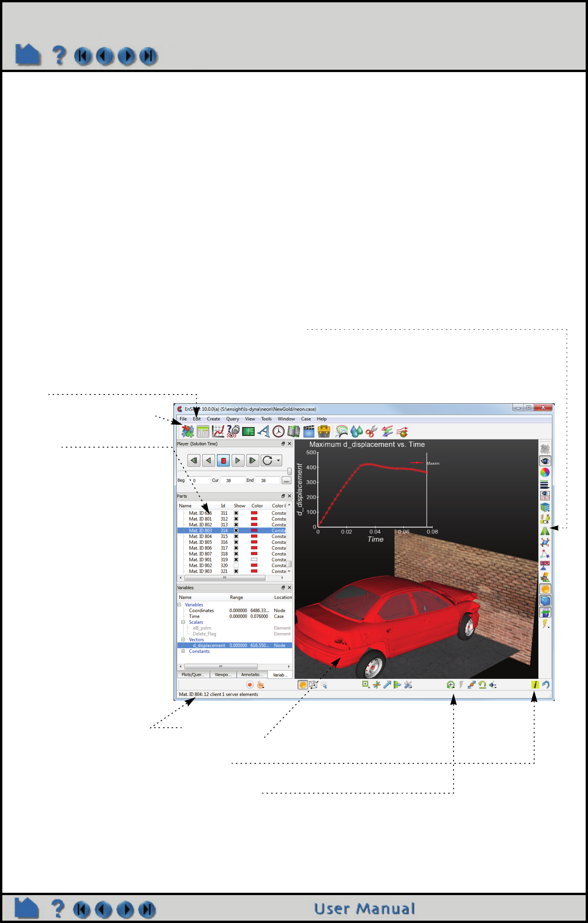Viewport: 588px width, 923px height.
Task: Toggle hidden surface blue cube icon in side toolbar
Action: 545,601
